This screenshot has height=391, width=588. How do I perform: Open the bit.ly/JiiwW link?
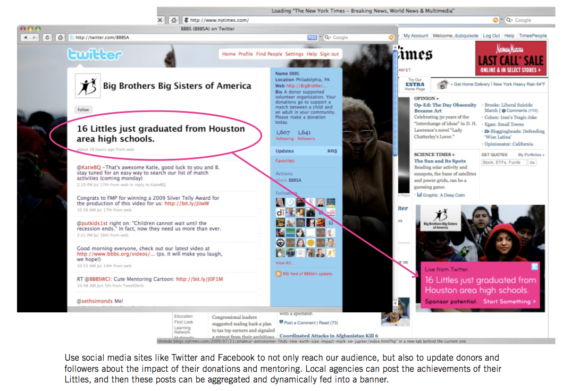187,203
